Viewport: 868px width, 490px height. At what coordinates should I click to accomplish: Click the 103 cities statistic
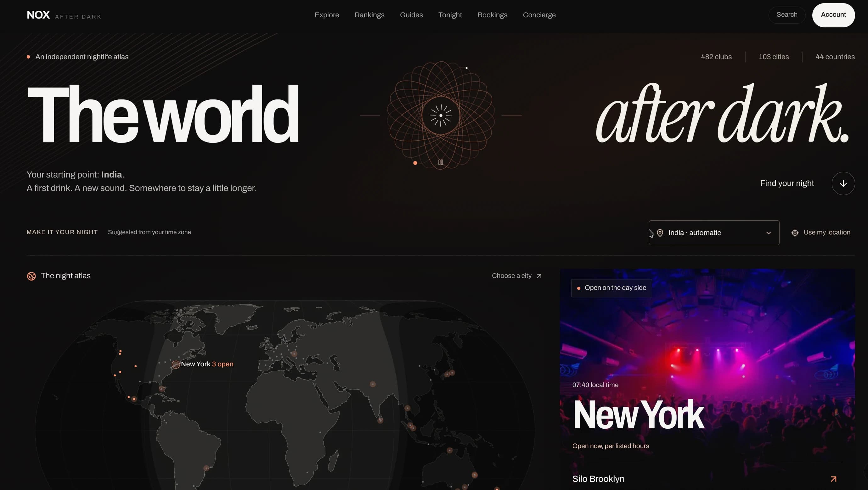[774, 57]
